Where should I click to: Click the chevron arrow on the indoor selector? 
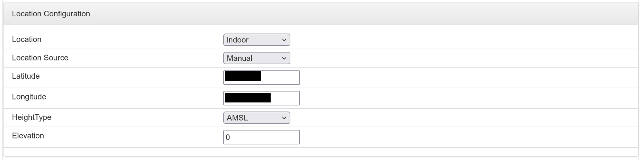point(284,40)
